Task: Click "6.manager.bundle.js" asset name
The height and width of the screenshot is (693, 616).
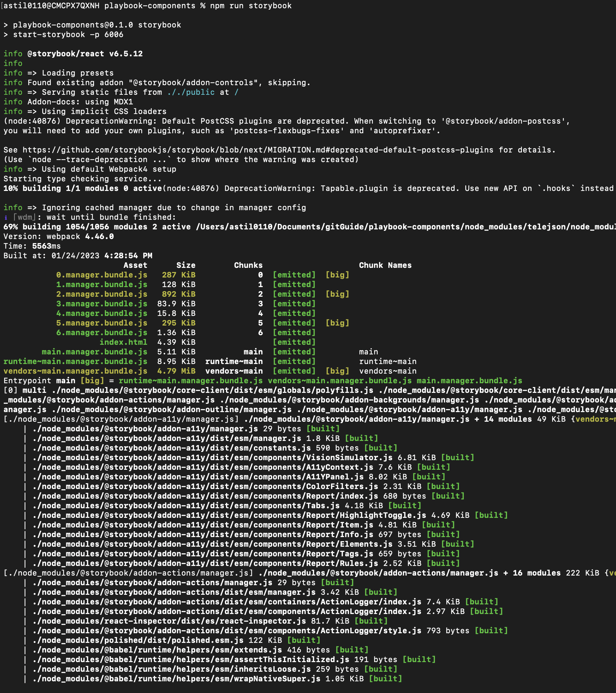Action: point(102,333)
